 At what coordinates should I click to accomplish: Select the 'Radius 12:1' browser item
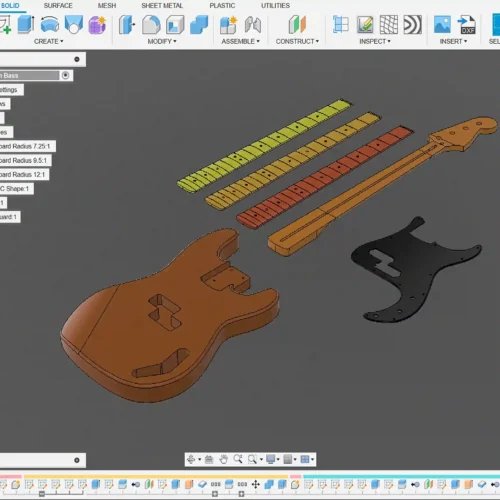[25, 174]
